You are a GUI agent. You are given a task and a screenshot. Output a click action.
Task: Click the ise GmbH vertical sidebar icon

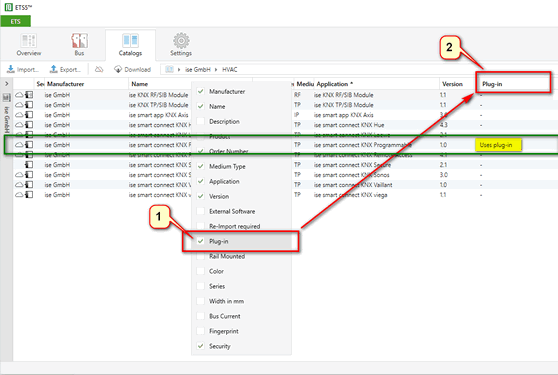pyautogui.click(x=6, y=97)
